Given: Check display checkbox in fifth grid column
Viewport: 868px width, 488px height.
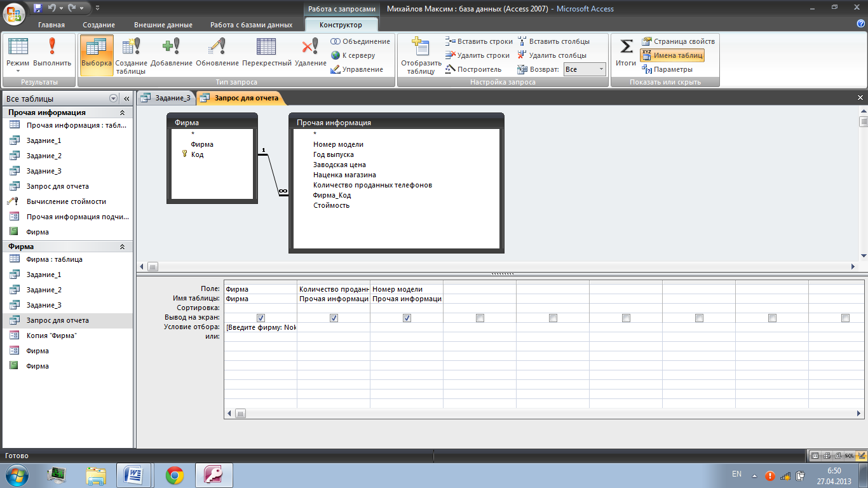Looking at the screenshot, I should [553, 318].
